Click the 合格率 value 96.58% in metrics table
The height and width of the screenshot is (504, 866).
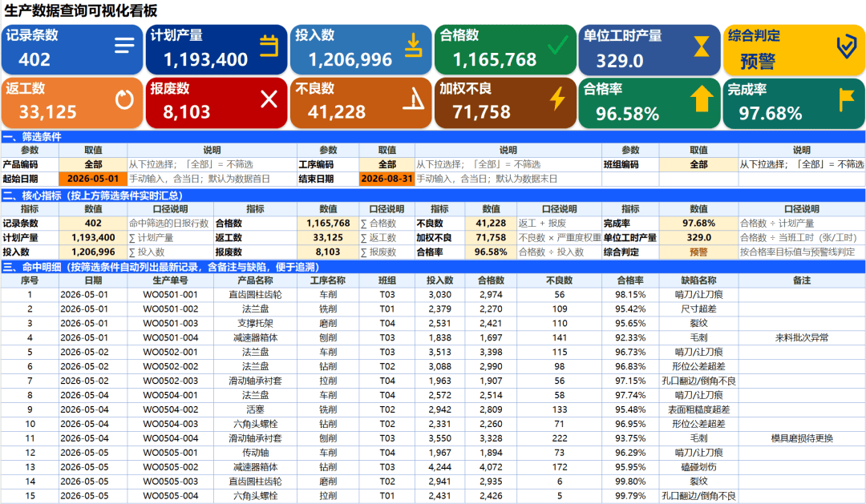(x=491, y=252)
